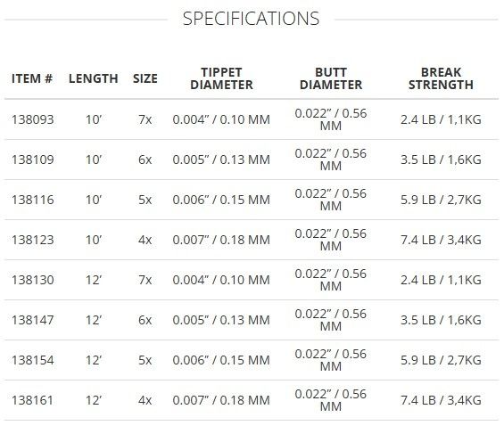The image size is (504, 442).
Task: Click the 12' length of item 138147
Action: click(93, 320)
